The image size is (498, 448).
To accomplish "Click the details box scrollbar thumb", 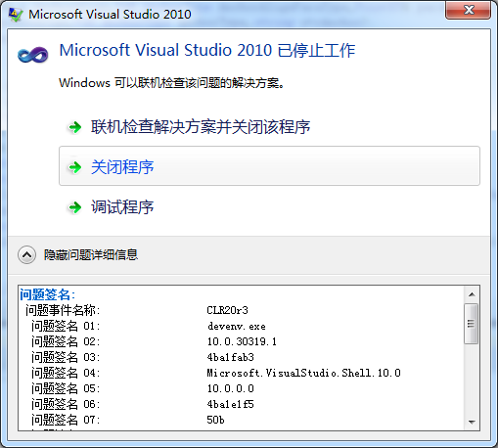I will point(472,324).
